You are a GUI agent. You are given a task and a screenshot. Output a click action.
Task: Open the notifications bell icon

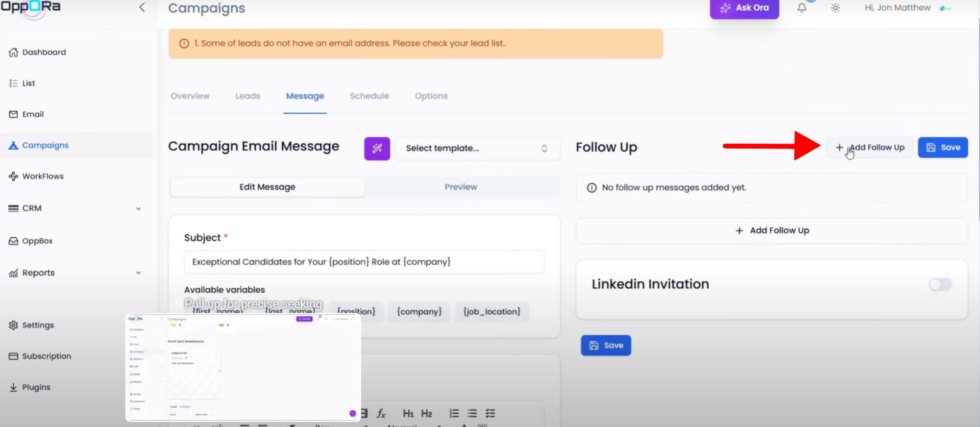click(x=802, y=8)
